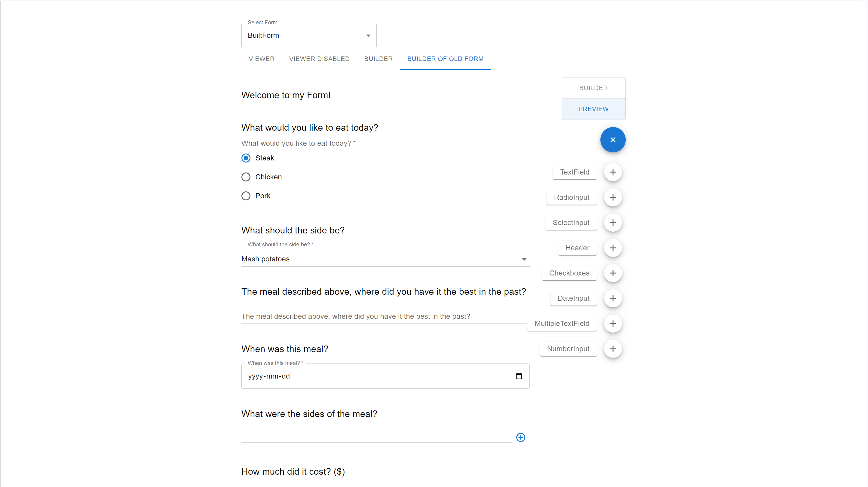This screenshot has width=868, height=487.
Task: Select the Steak radio option
Action: [x=246, y=158]
